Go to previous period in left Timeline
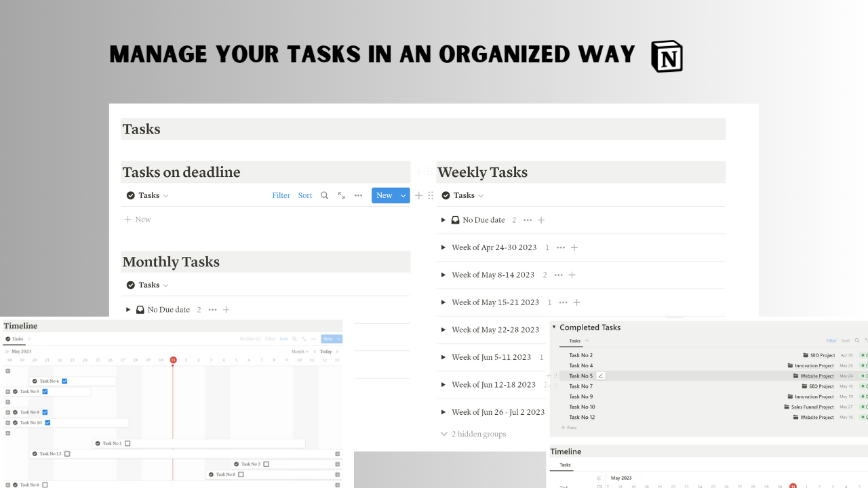The image size is (868, 488). 315,352
